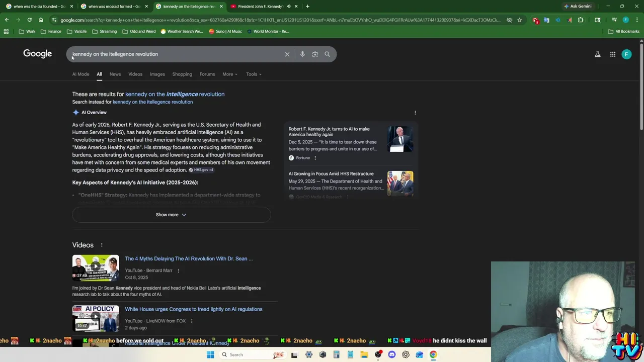Open options for the Bernard Marr video result
This screenshot has height=362, width=644.
[178, 270]
